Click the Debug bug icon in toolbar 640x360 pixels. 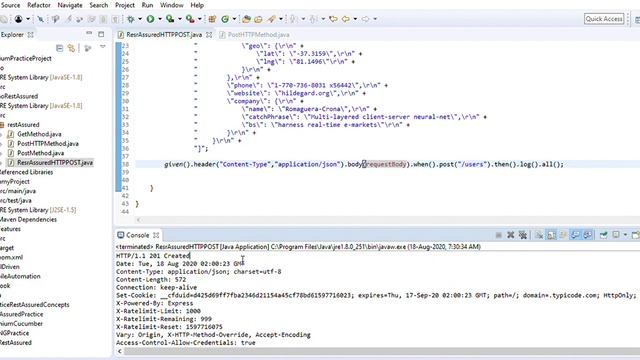tap(131, 19)
